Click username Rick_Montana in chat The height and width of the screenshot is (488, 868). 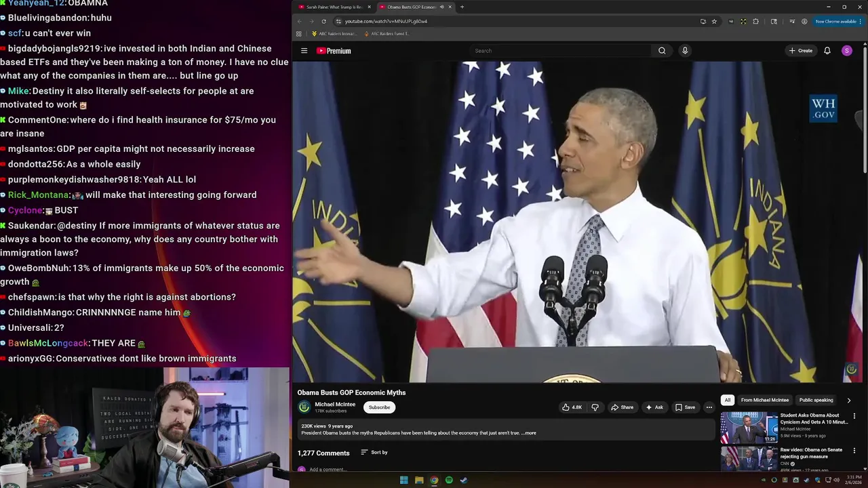[39, 195]
